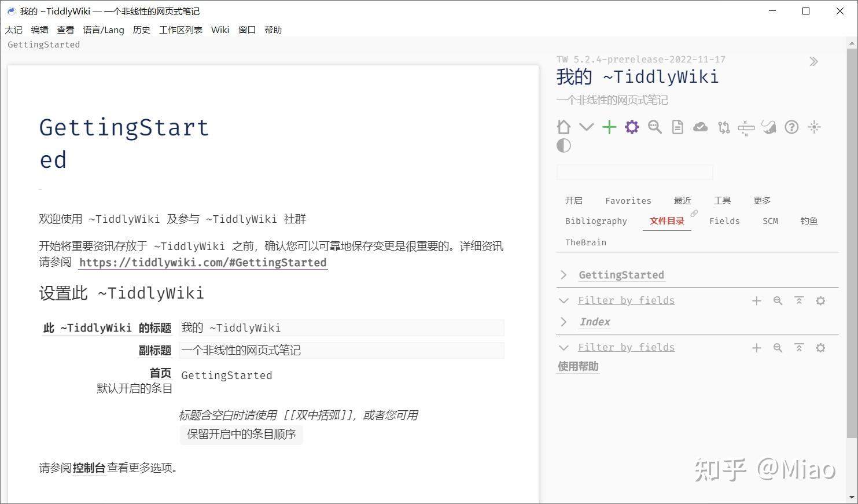Click the document icon in the sidebar toolbar
This screenshot has height=504, width=858.
(677, 127)
